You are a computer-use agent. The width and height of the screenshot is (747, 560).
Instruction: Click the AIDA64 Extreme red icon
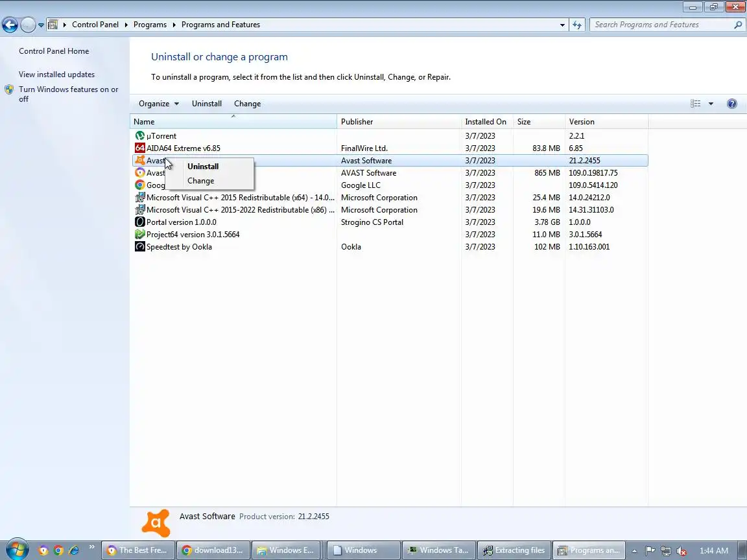click(x=139, y=148)
